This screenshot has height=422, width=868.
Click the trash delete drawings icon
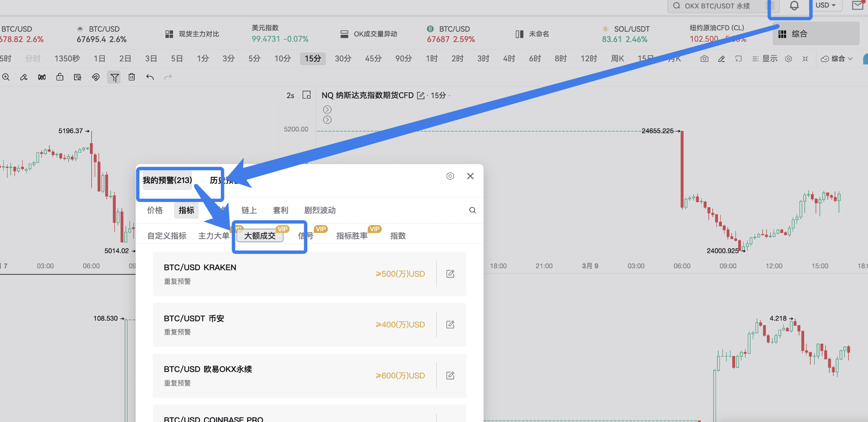(x=132, y=77)
